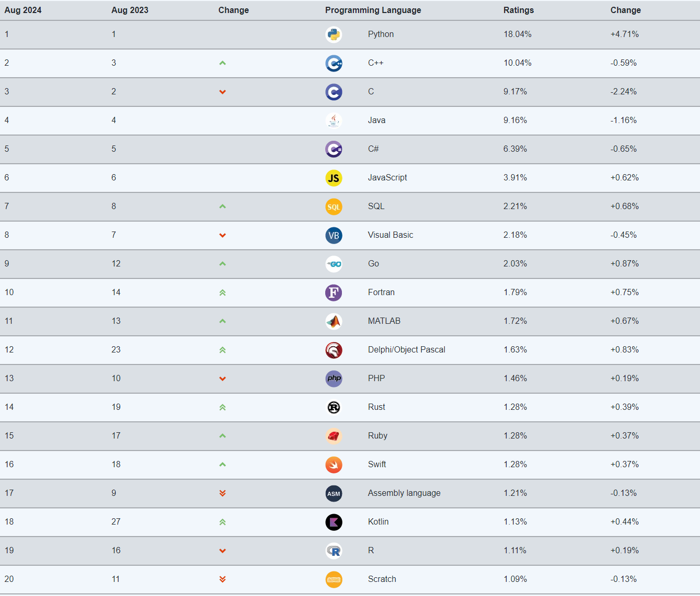This screenshot has width=700, height=596.
Task: Open the Visual Basic language entry
Action: click(x=390, y=235)
